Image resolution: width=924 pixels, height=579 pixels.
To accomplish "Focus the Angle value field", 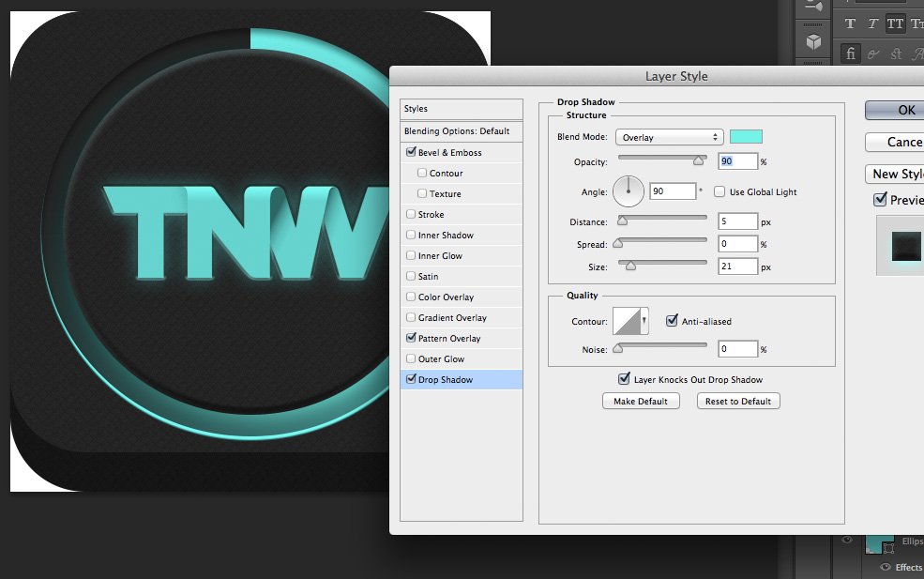I will (673, 191).
